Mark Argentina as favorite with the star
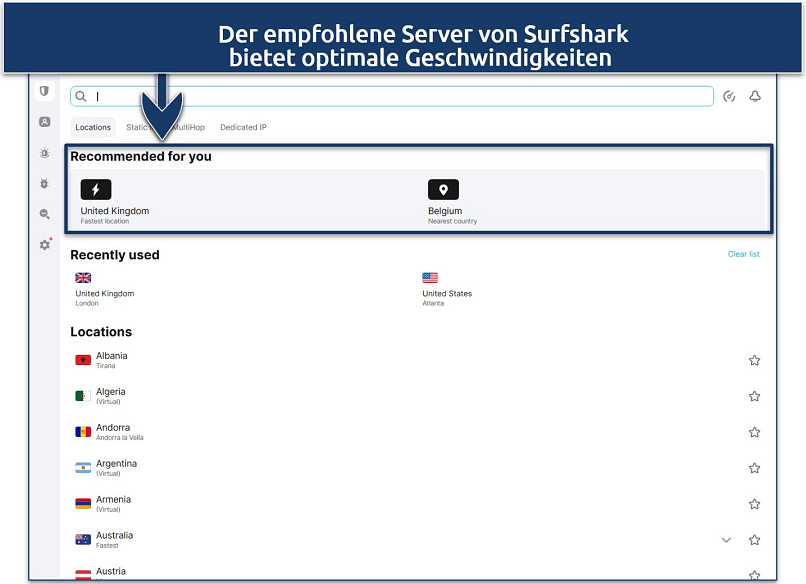 pos(755,467)
